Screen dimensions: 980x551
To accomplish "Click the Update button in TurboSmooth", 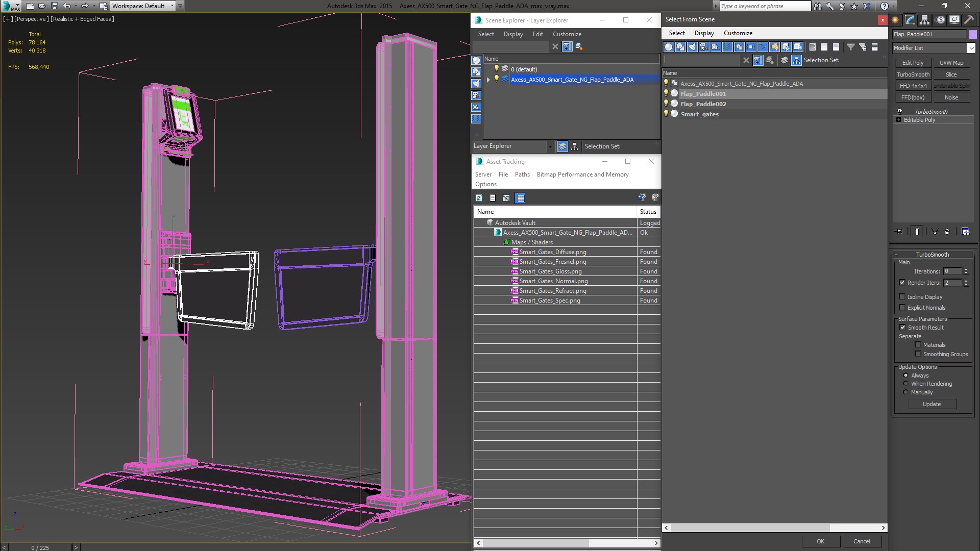I will 932,404.
